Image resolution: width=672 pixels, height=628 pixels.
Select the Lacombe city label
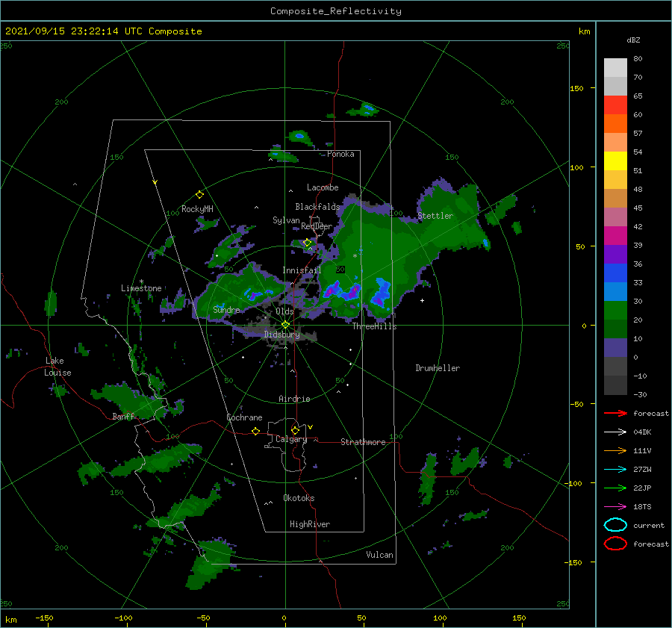(x=323, y=187)
